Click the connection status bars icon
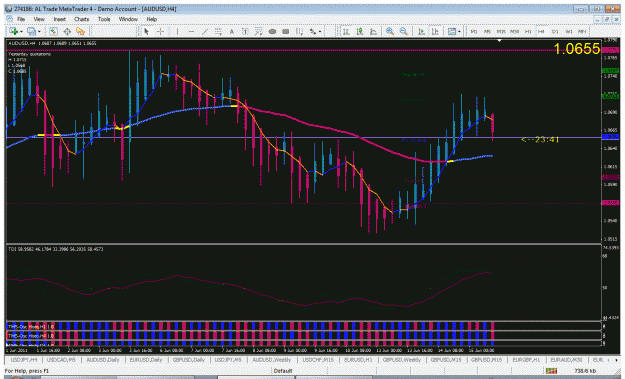Image resolution: width=625 pixels, height=379 pixels. click(x=551, y=371)
